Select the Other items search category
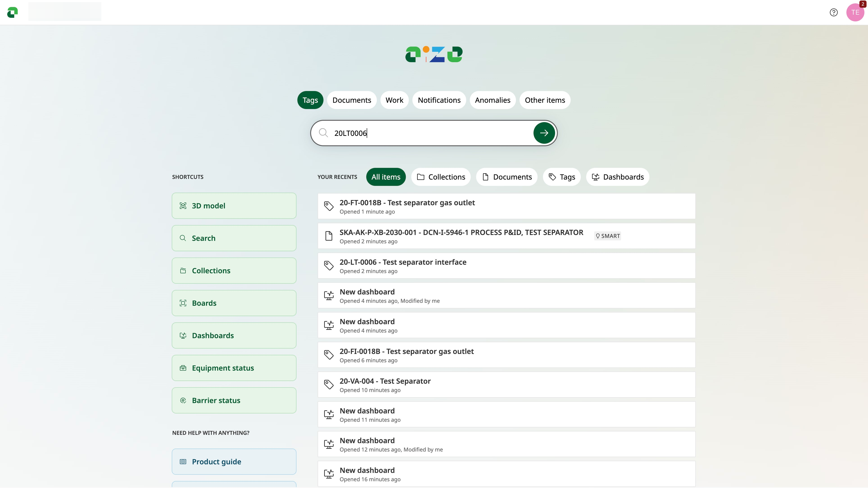This screenshot has height=488, width=868. [x=545, y=100]
